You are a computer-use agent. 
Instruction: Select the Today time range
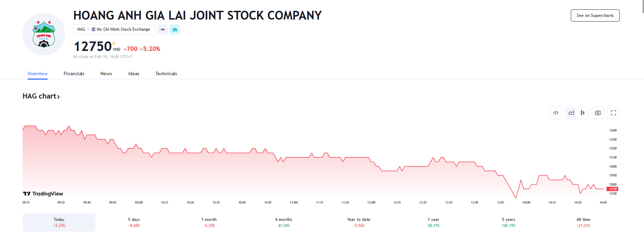coord(59,222)
